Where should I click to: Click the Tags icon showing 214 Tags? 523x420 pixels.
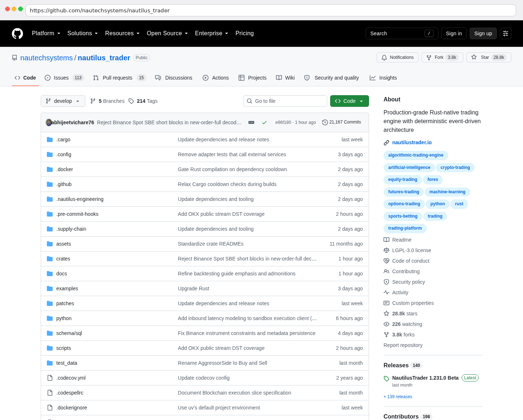click(131, 101)
